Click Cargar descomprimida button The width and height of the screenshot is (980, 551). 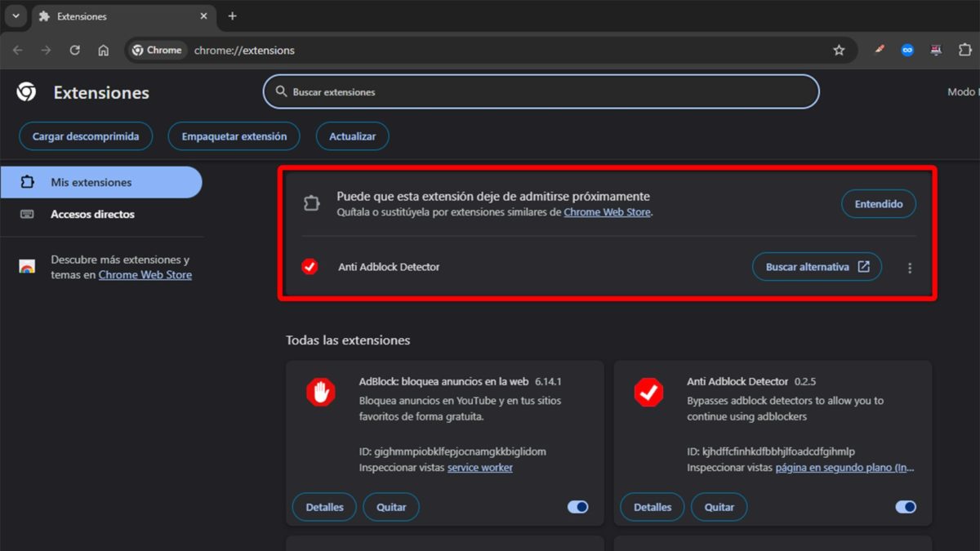coord(86,136)
